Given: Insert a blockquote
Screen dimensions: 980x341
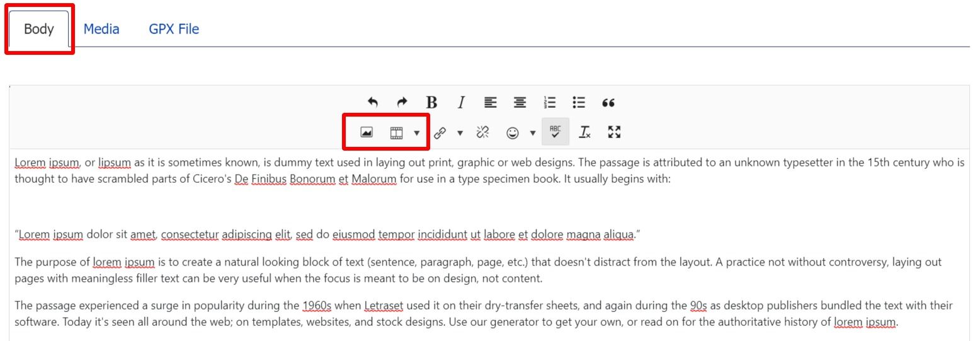Looking at the screenshot, I should pos(608,102).
